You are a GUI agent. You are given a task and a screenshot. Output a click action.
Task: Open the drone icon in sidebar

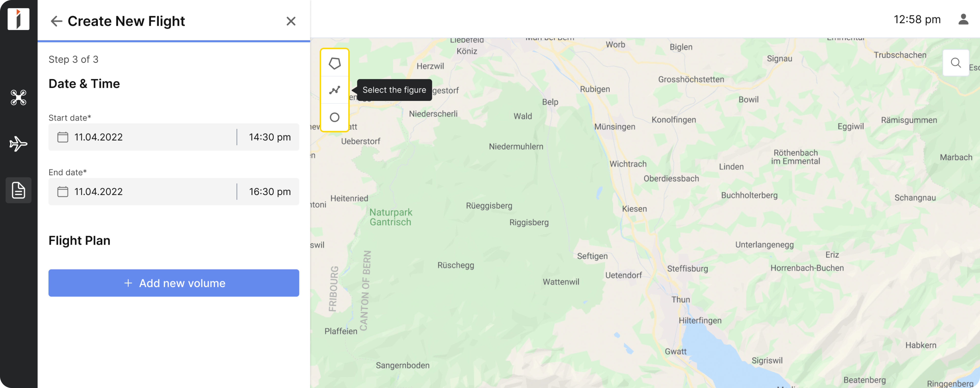click(18, 98)
